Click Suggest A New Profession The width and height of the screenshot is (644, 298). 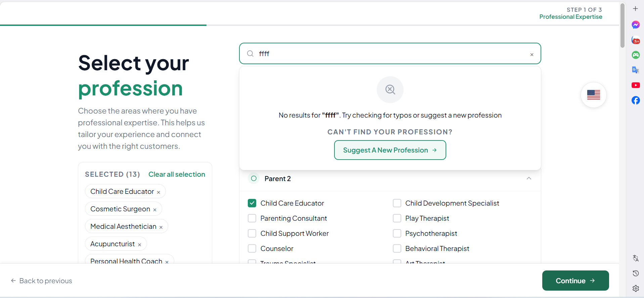[x=389, y=150]
